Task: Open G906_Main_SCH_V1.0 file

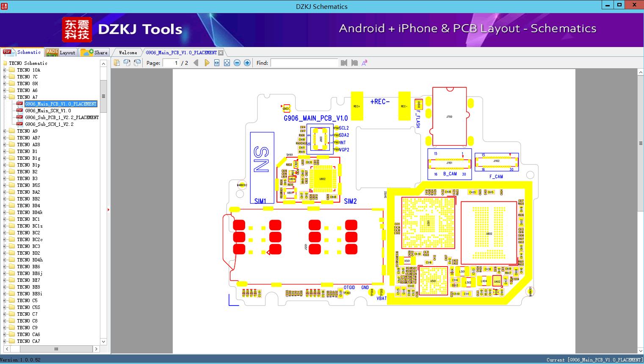Action: pyautogui.click(x=48, y=111)
